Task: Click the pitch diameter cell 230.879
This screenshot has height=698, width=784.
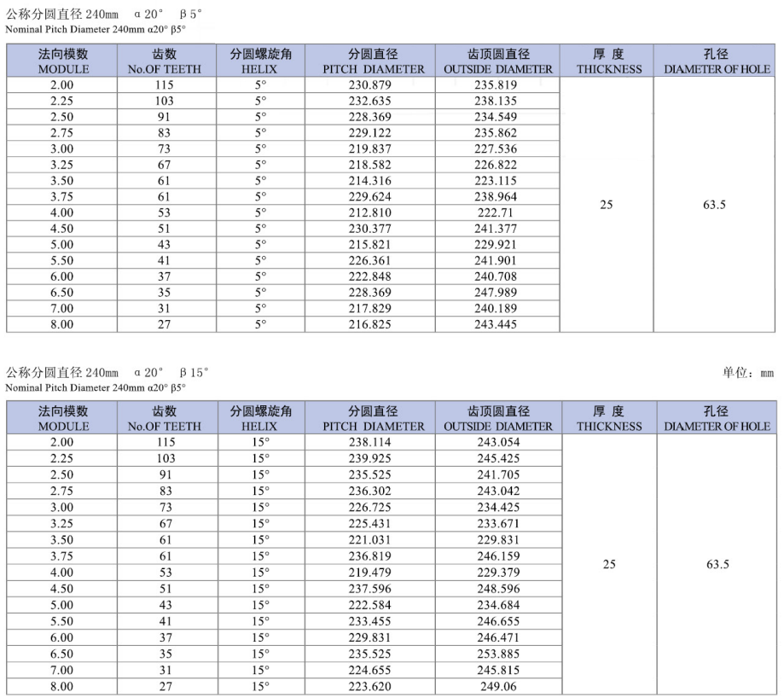Action: click(373, 85)
